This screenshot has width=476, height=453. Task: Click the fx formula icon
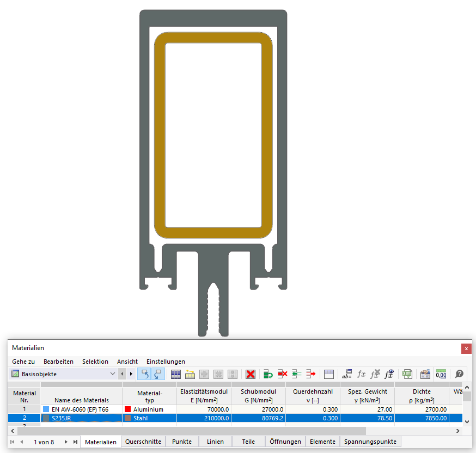point(361,374)
